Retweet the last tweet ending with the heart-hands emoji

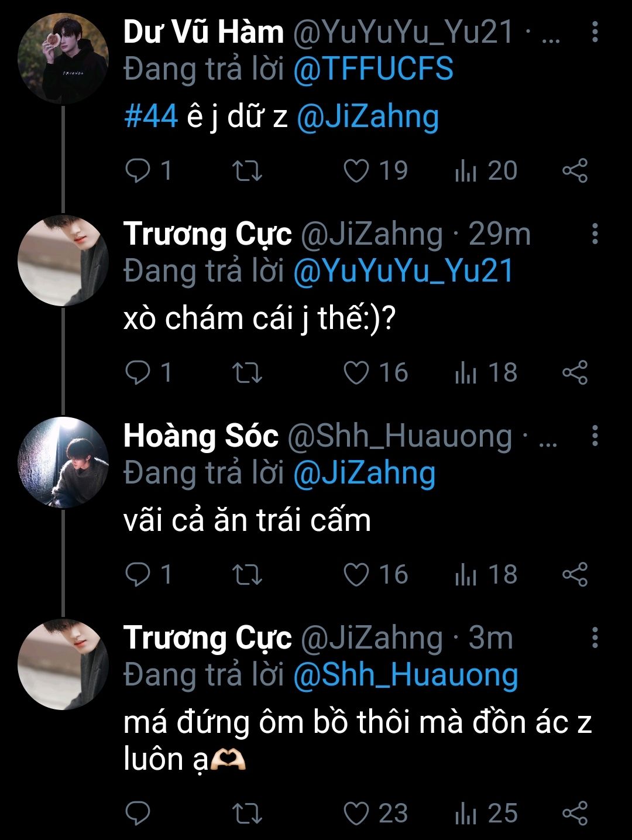coord(247,814)
